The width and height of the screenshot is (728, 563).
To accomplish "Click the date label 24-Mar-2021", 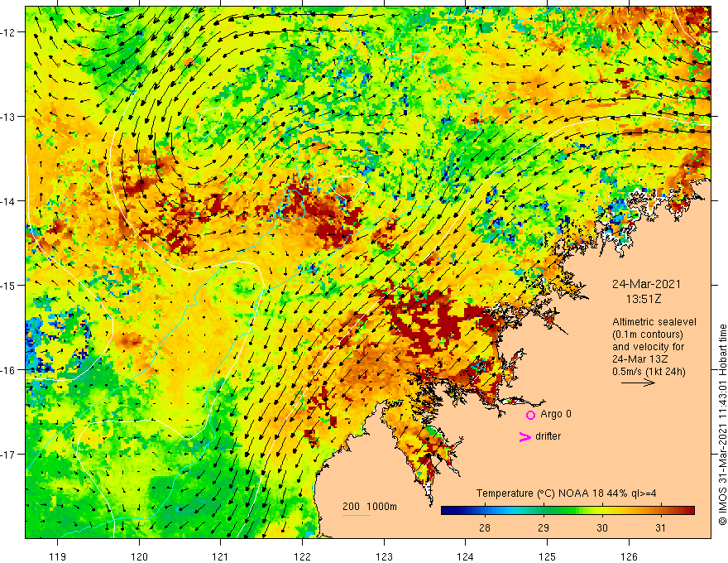I will pos(646,284).
